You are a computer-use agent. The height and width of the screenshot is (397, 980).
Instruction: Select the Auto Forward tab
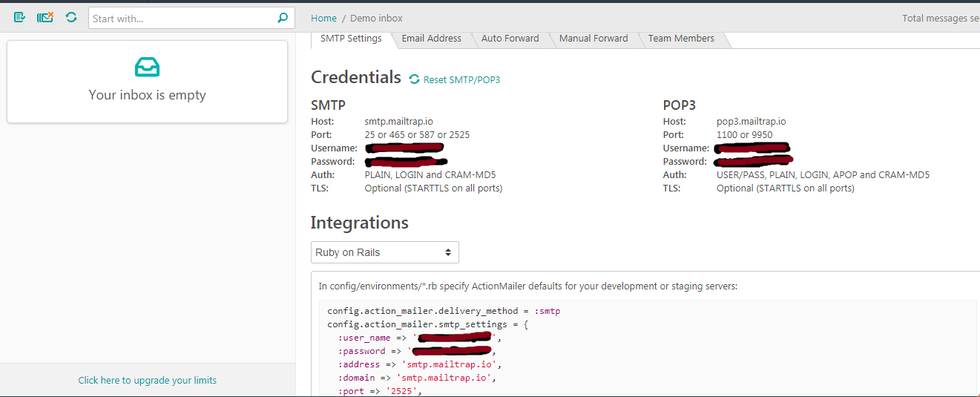pos(510,39)
